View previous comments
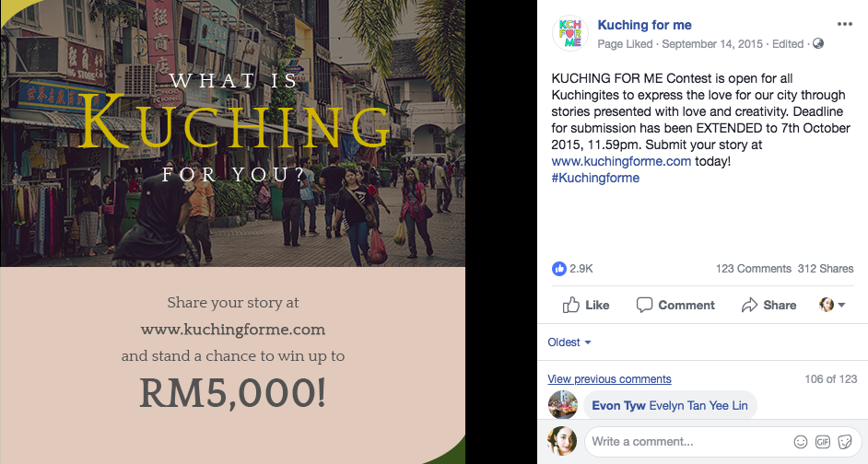 coord(609,379)
